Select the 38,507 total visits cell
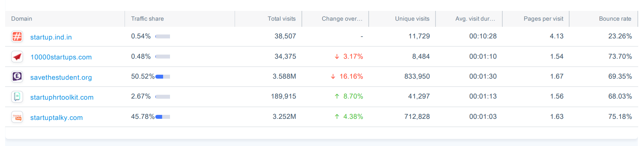Viewport: 644px width, 146px height. point(285,36)
